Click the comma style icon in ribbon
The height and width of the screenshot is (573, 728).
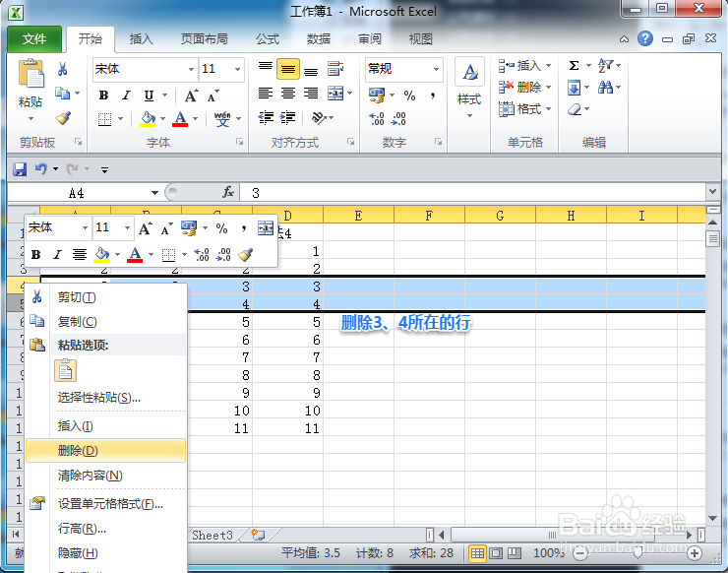(433, 95)
